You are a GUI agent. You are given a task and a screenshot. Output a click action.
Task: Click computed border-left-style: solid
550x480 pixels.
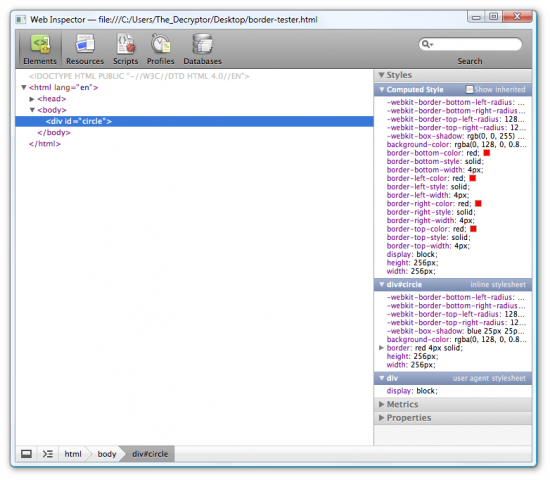(428, 187)
